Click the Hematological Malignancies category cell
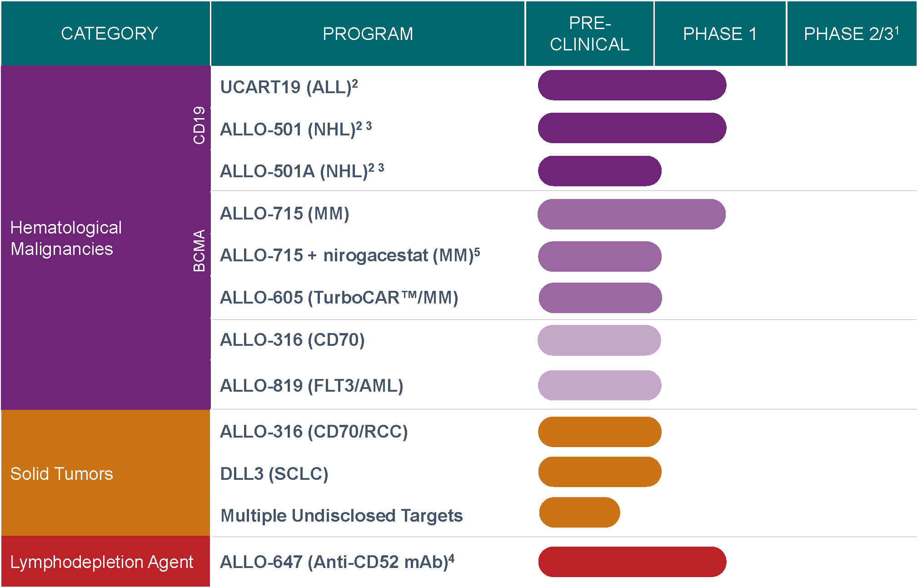Image resolution: width=917 pixels, height=588 pixels. tap(66, 238)
